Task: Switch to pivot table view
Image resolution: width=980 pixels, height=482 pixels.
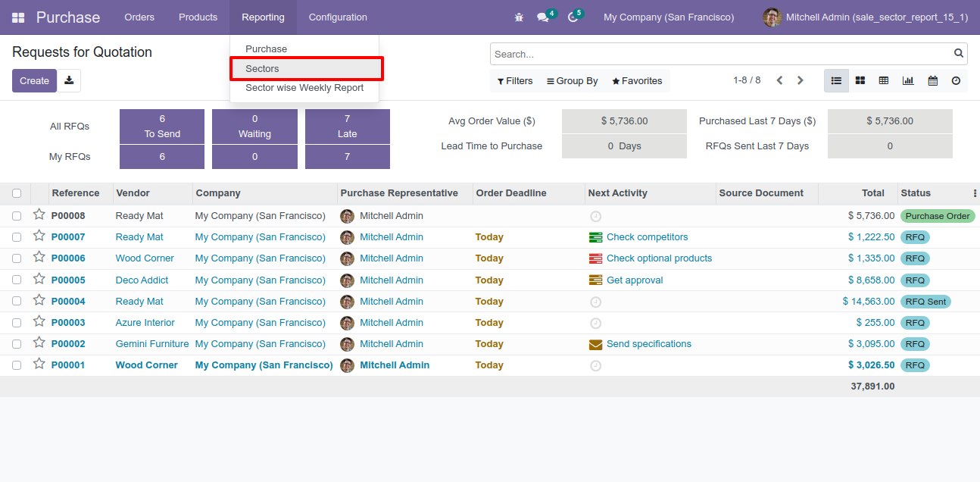Action: (884, 81)
